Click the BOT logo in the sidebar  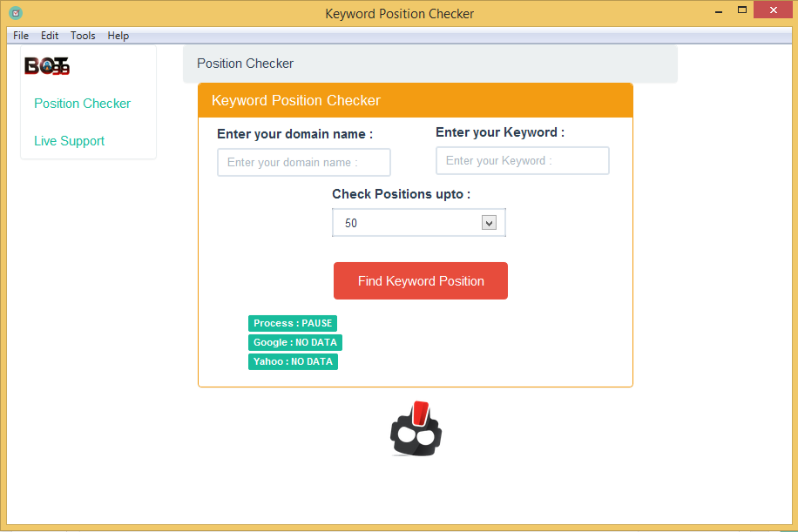pyautogui.click(x=47, y=65)
